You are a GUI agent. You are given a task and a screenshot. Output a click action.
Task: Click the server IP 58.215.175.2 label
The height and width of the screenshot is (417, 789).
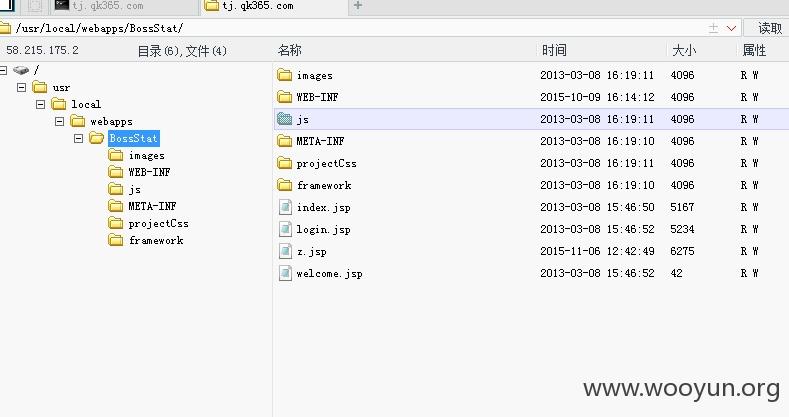pyautogui.click(x=42, y=50)
